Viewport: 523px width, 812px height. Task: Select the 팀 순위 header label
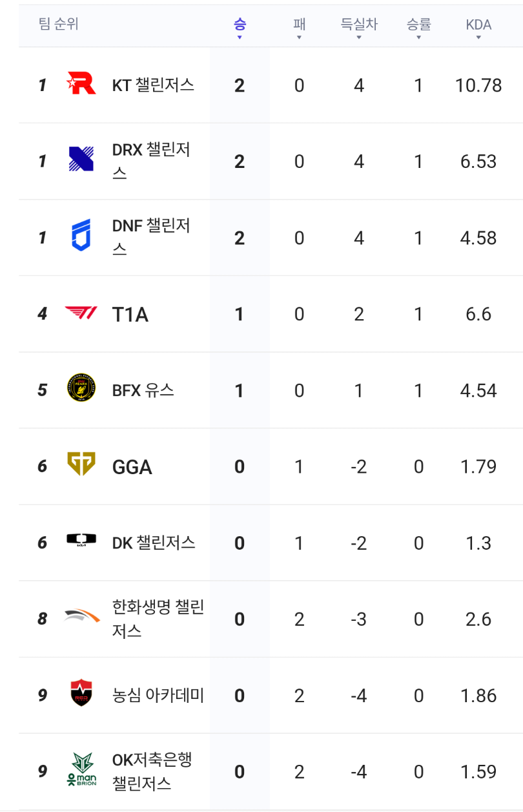pos(59,25)
